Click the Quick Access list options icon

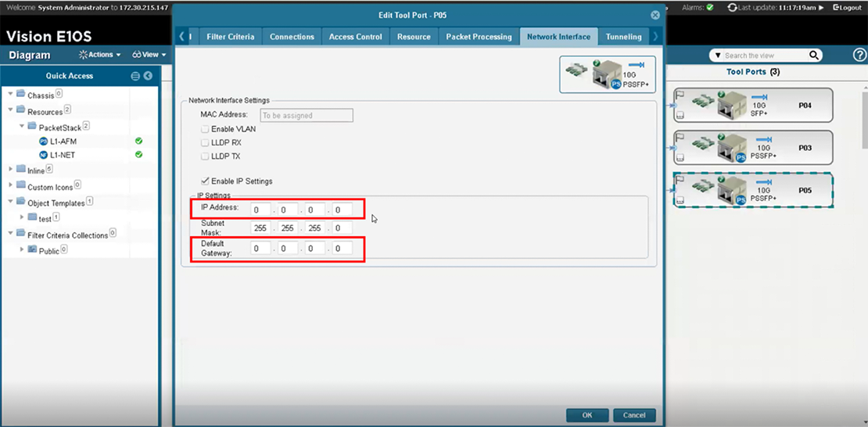pos(135,76)
